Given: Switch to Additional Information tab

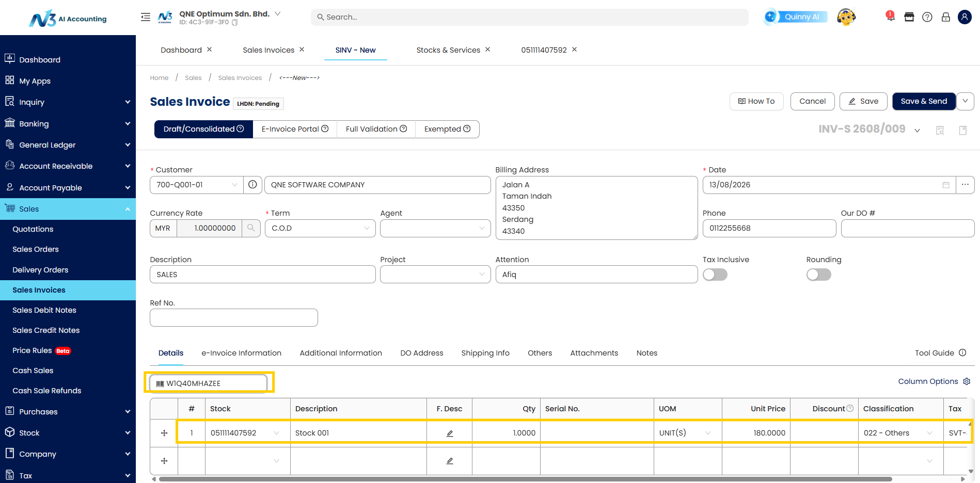Looking at the screenshot, I should pos(341,353).
